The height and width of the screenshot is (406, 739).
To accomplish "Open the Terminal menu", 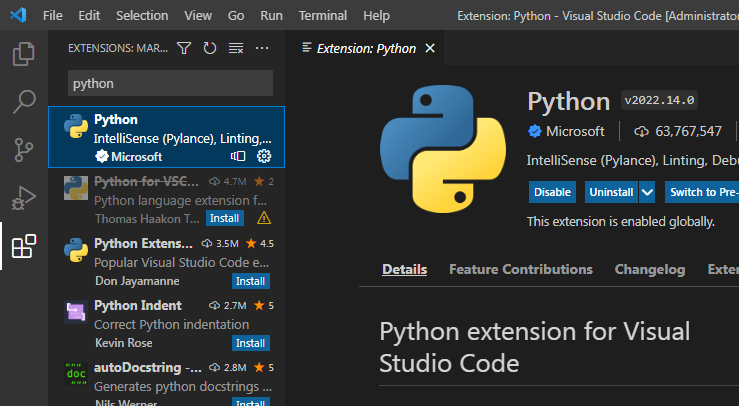I will click(x=322, y=16).
